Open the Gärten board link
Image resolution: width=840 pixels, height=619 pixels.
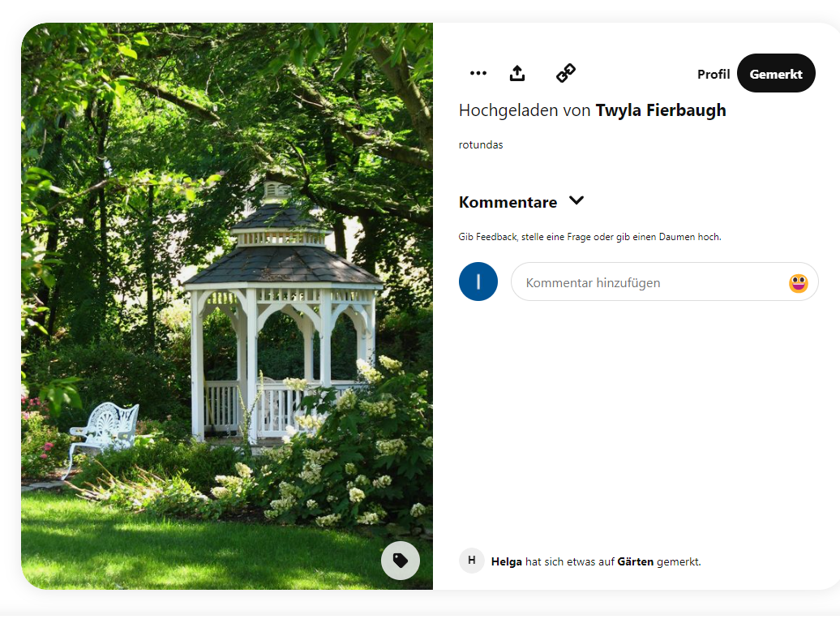point(635,561)
